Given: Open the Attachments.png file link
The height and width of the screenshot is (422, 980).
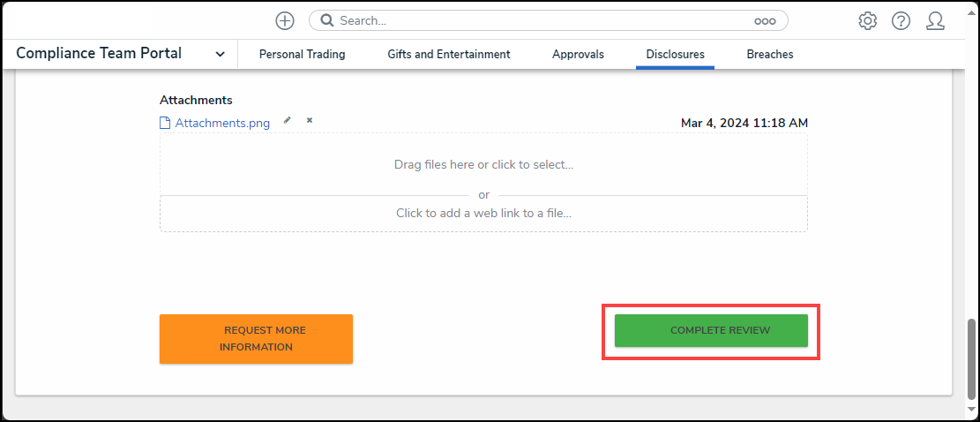Looking at the screenshot, I should coord(222,123).
